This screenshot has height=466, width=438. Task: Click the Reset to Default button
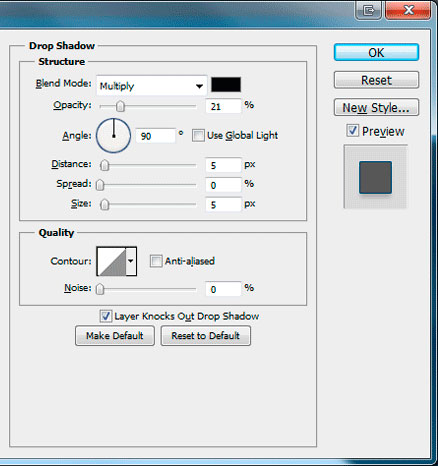coord(206,336)
